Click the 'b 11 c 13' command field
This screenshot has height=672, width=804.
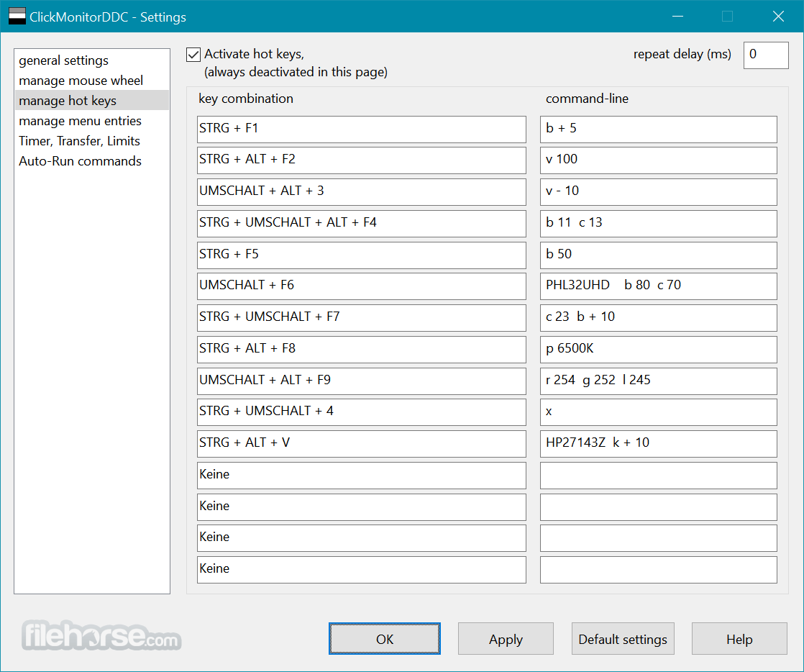coord(659,224)
